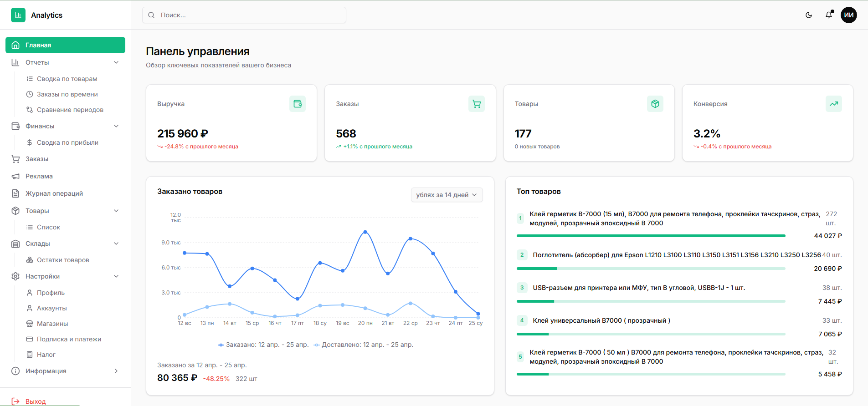
Task: Click the Analytics logo icon
Action: 18,15
